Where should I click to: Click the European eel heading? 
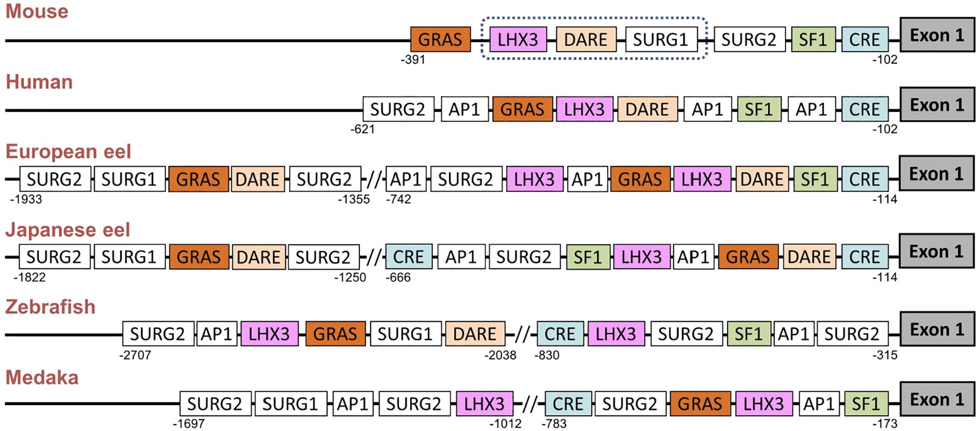68,151
